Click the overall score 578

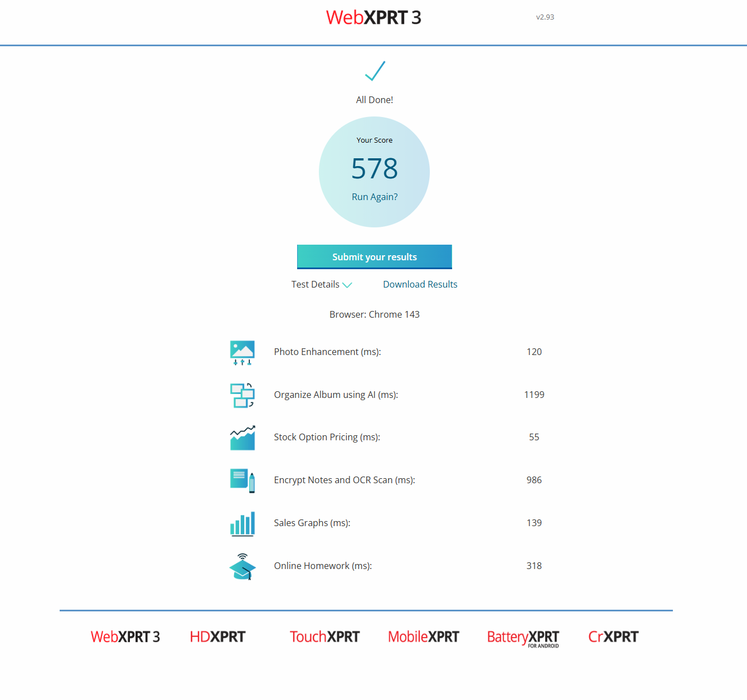(375, 168)
